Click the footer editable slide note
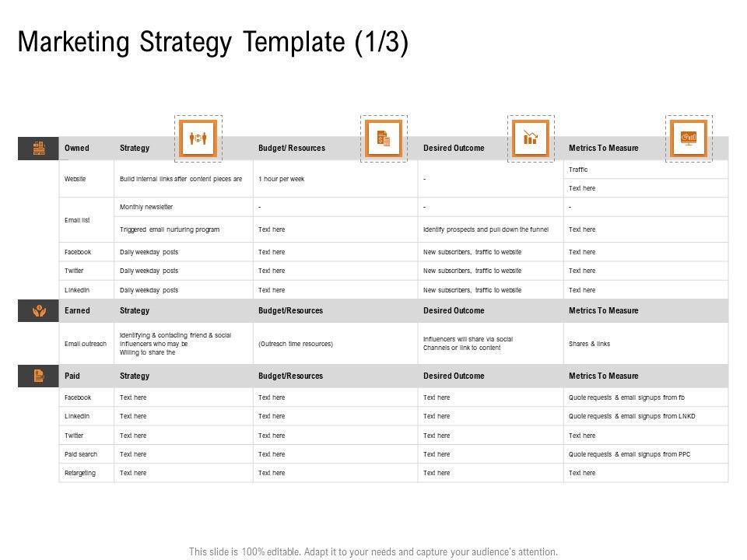The image size is (747, 560). point(373,551)
